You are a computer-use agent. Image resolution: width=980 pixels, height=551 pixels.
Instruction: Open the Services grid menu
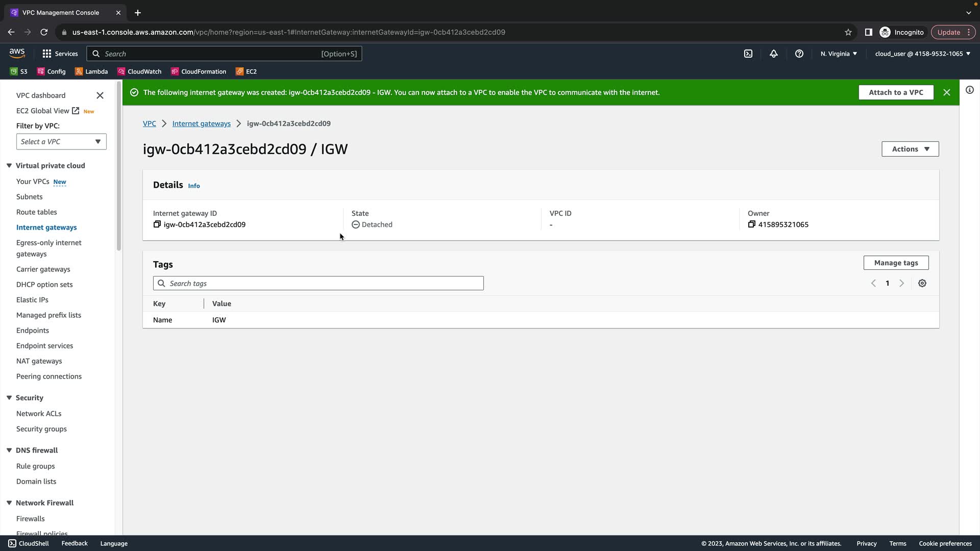pyautogui.click(x=60, y=54)
